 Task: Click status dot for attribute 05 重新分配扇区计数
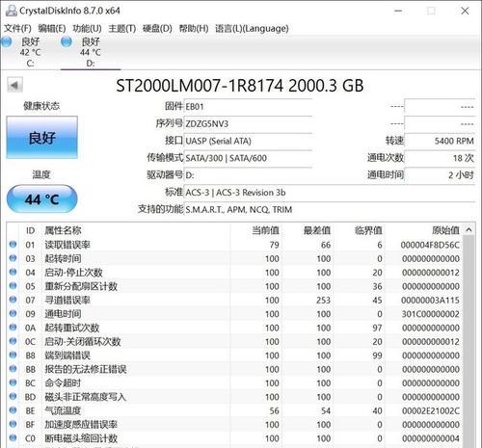click(13, 286)
